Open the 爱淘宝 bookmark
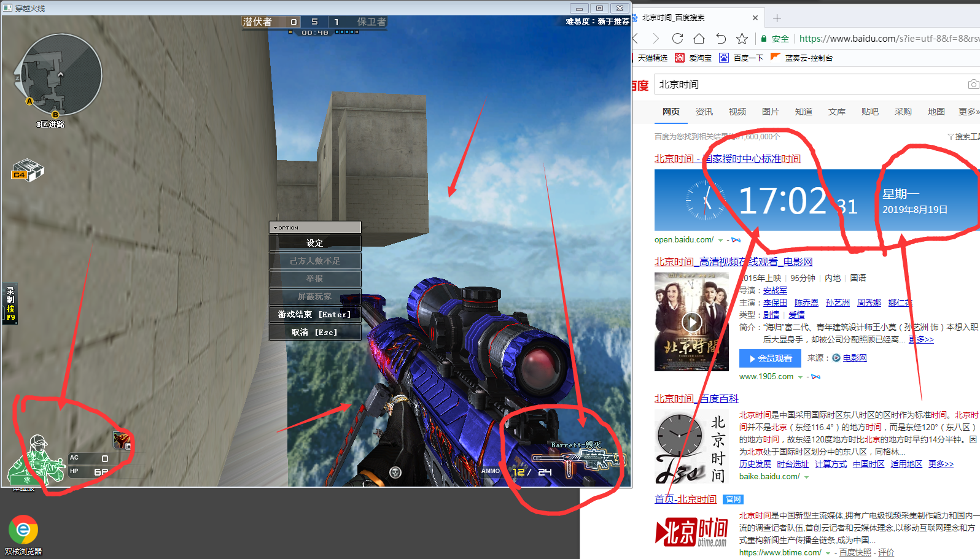Screen dimensions: 980x559 pyautogui.click(x=693, y=58)
